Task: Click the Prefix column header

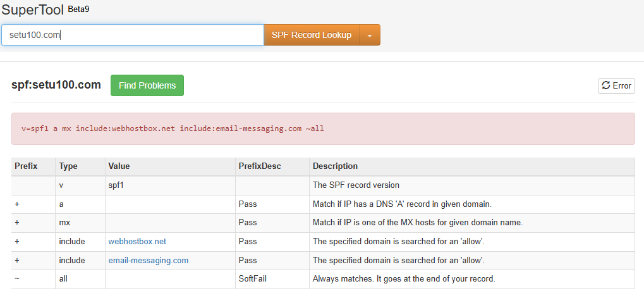Action: [26, 166]
